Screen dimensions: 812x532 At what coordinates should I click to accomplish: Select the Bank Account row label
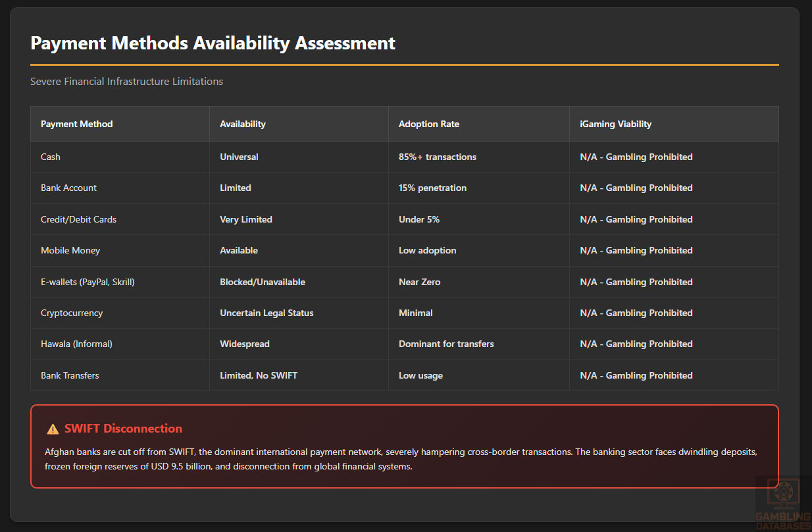[68, 188]
